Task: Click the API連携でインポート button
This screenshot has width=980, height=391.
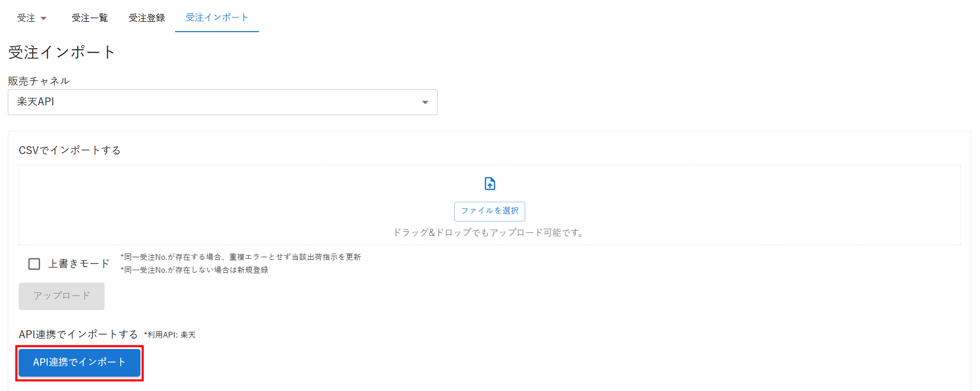Action: pos(79,362)
